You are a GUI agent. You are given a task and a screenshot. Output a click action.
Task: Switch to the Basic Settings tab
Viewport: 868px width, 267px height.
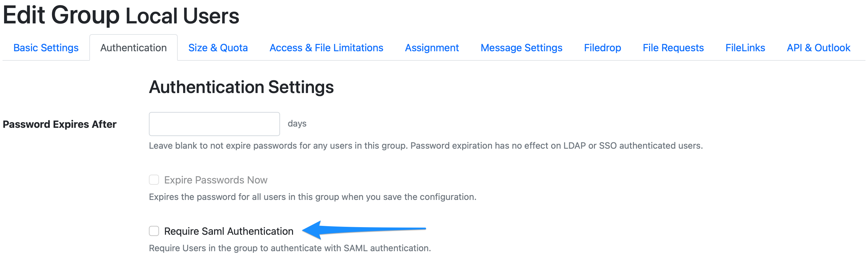[46, 47]
